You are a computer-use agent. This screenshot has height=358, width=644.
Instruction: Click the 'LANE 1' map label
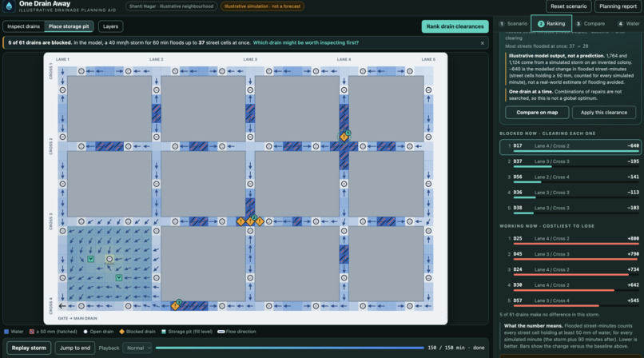[x=63, y=59]
